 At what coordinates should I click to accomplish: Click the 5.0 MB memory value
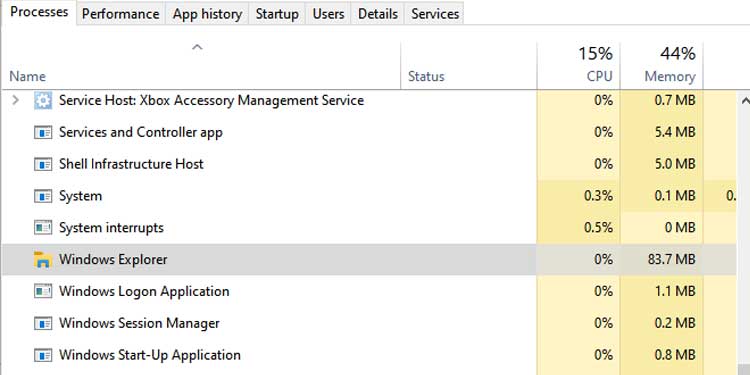tap(674, 165)
